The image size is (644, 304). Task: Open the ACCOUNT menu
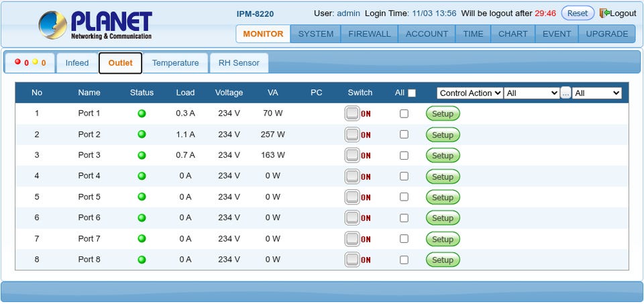(x=427, y=34)
